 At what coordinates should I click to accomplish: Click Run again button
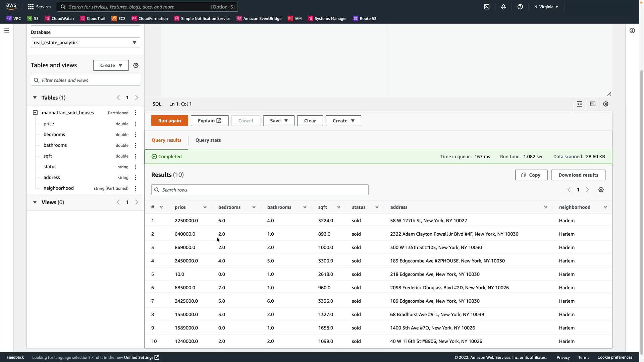click(x=169, y=121)
